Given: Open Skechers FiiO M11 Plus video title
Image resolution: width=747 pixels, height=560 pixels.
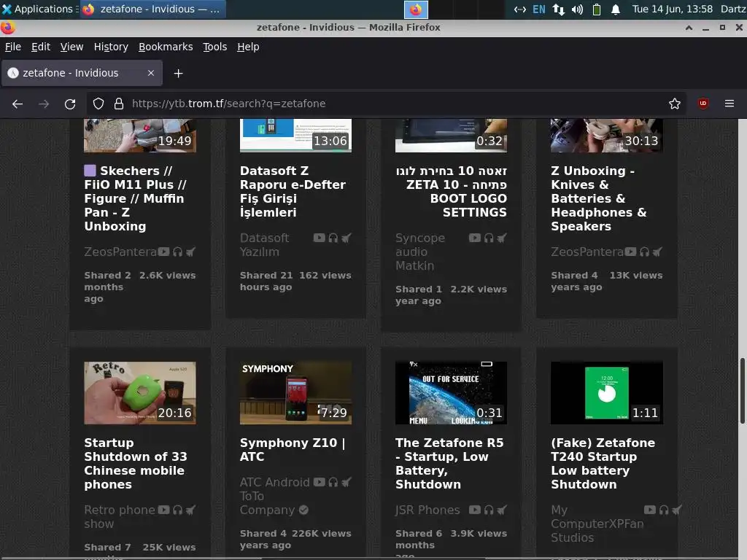Looking at the screenshot, I should tap(136, 198).
